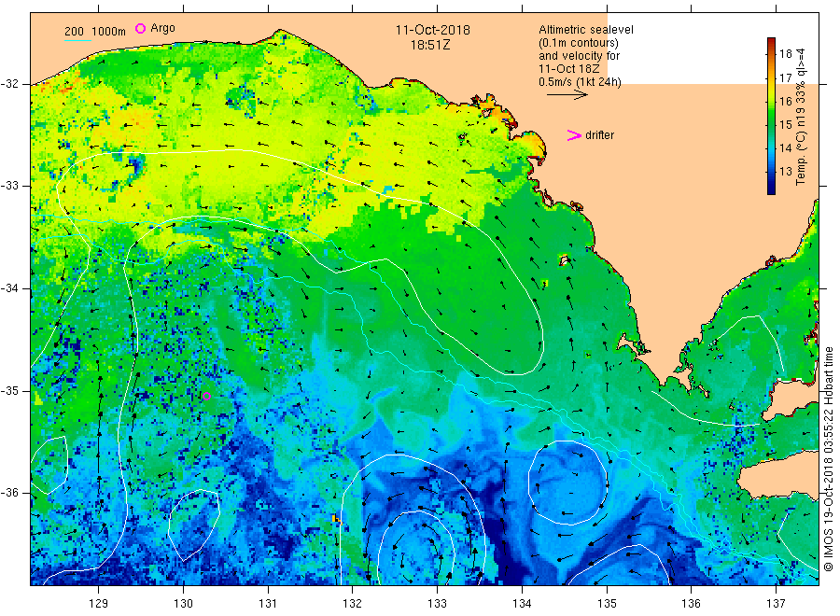840x616 pixels.
Task: Click the cyan depth contour legend line
Action: point(77,40)
